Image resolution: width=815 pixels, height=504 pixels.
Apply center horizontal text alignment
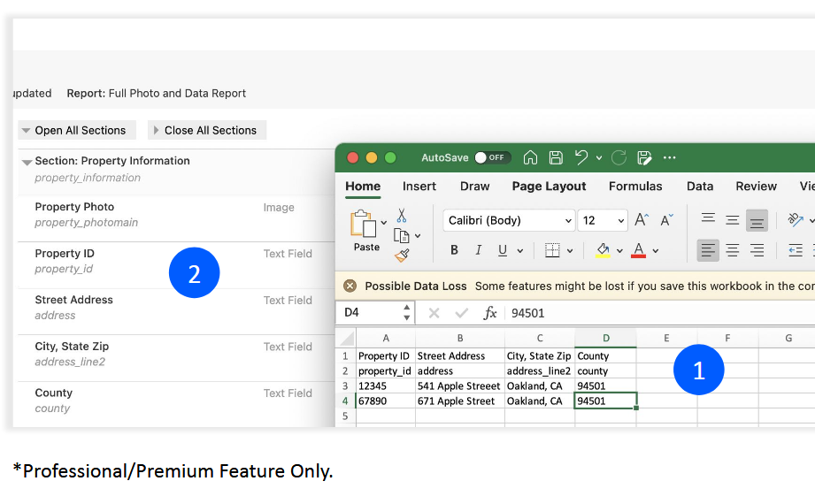click(732, 250)
